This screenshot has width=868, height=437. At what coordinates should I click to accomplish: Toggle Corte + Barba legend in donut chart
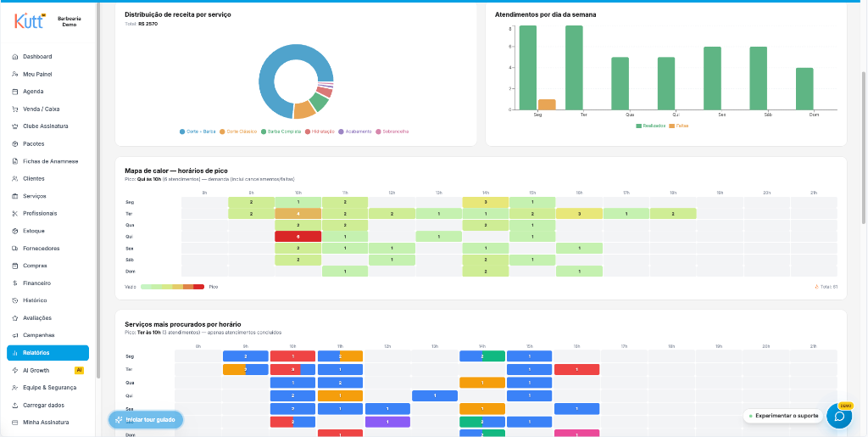pos(198,132)
